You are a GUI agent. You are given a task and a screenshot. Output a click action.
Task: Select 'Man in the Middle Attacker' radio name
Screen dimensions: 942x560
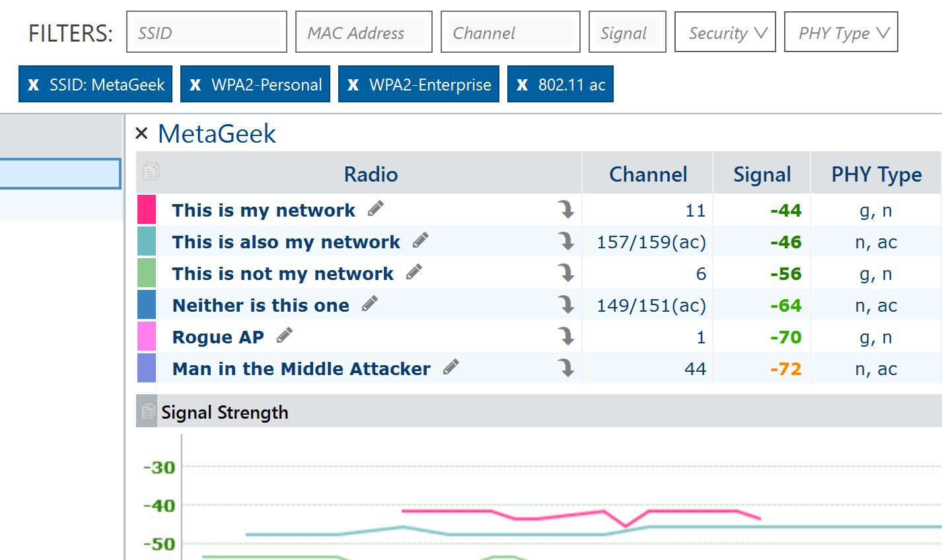[x=301, y=368]
